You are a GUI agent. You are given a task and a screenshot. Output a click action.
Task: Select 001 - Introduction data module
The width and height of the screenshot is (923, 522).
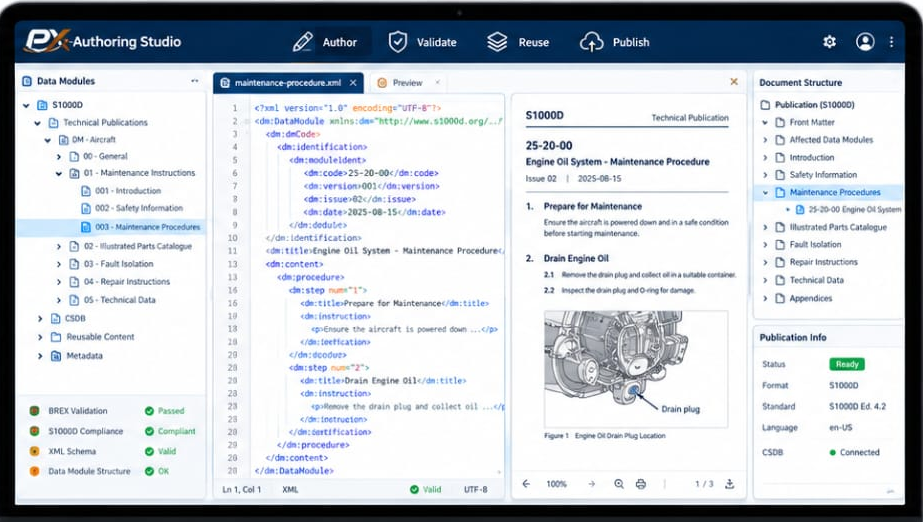click(x=121, y=191)
